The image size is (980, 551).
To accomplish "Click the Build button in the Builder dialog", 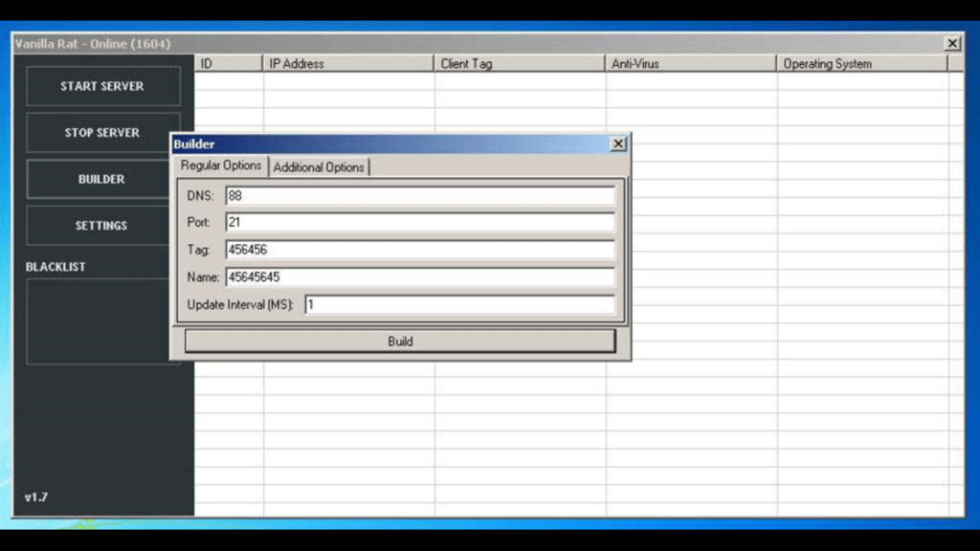I will 400,342.
